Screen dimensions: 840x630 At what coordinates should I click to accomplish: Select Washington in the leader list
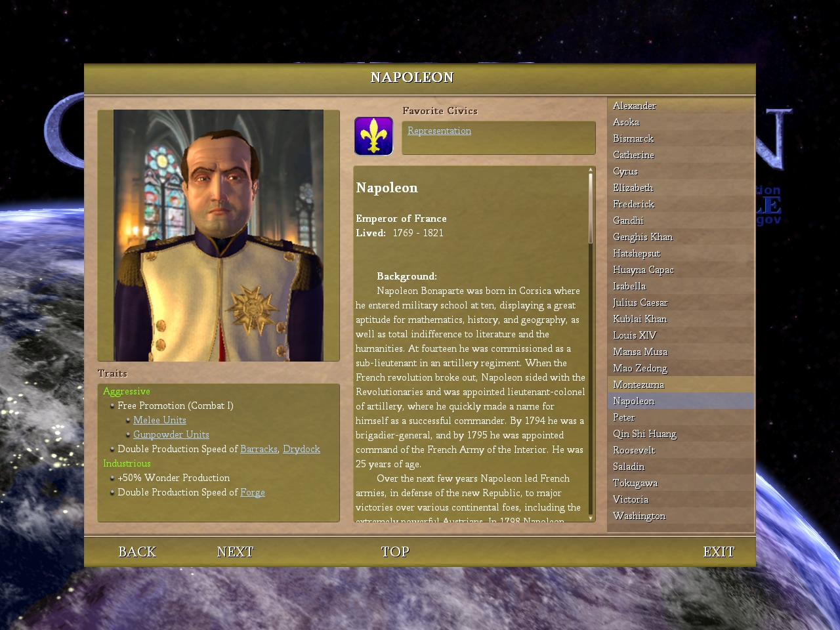681,516
